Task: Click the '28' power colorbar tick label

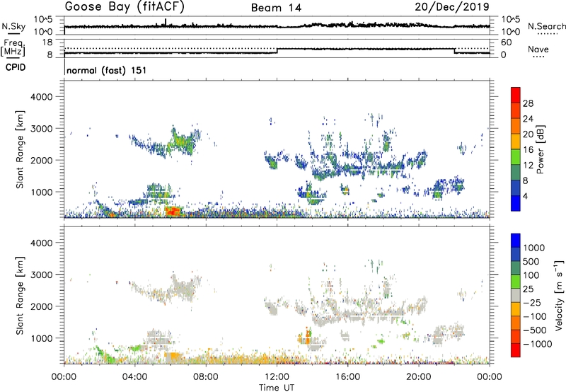Action: (x=528, y=103)
